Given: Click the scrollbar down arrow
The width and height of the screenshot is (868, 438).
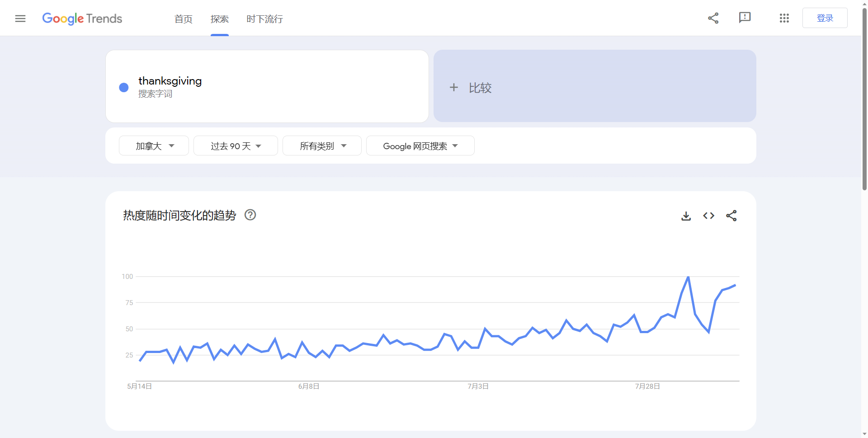Looking at the screenshot, I should tap(864, 434).
